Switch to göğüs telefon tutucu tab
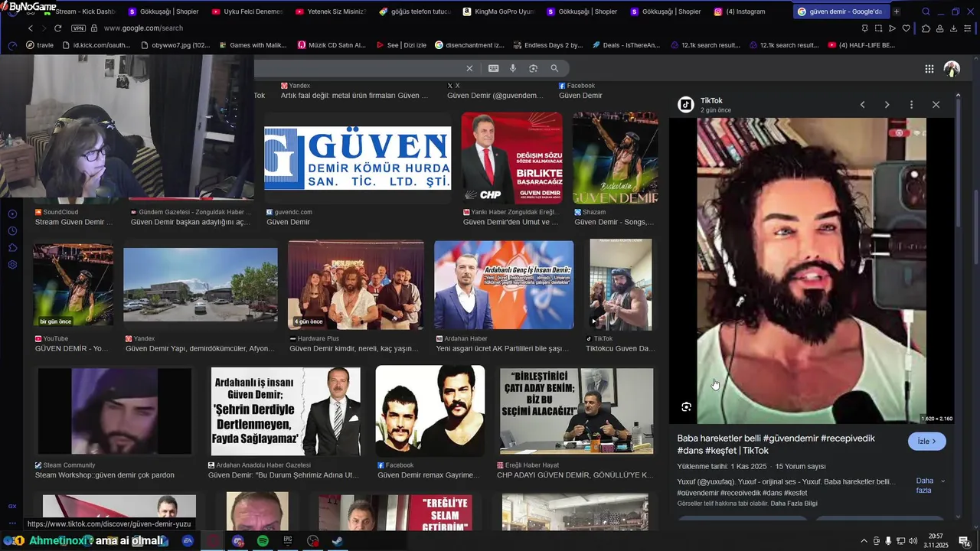 (x=413, y=11)
